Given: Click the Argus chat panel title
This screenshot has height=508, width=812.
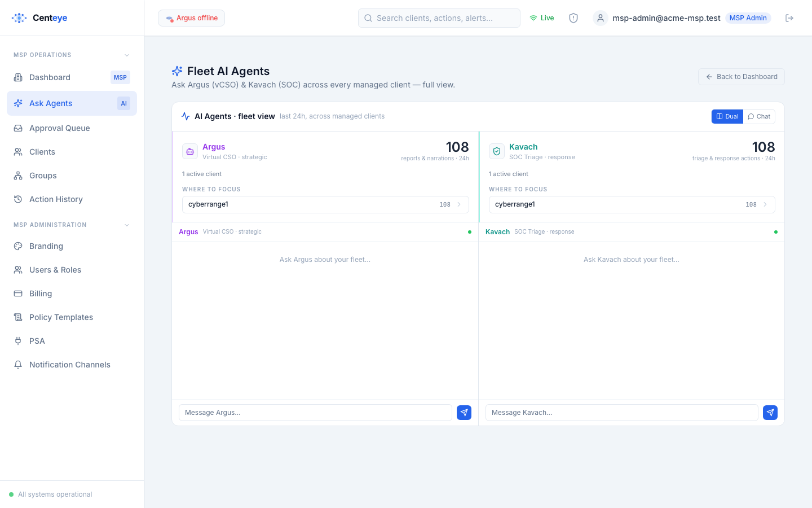Looking at the screenshot, I should [x=188, y=232].
